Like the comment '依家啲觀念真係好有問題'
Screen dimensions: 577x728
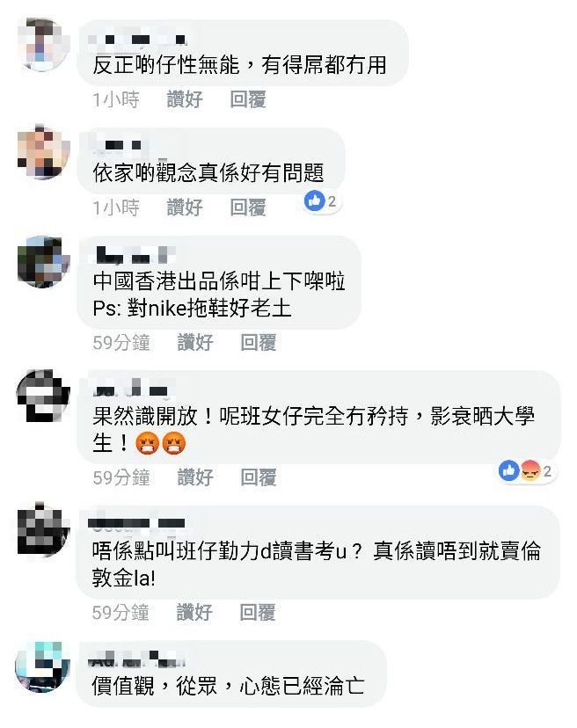(x=185, y=207)
